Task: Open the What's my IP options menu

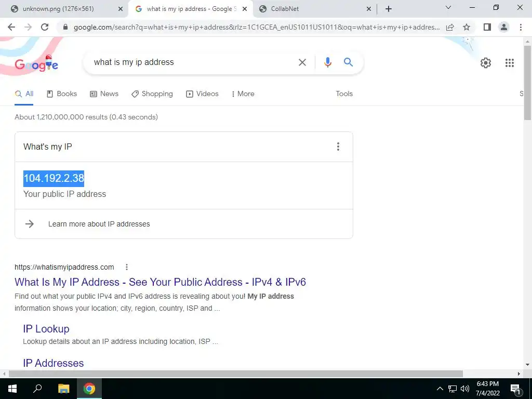Action: tap(338, 147)
